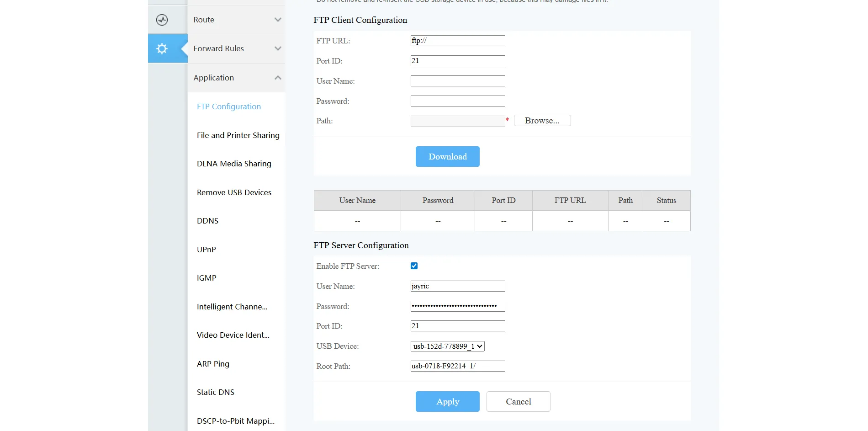Expand the Forward Rules section

coord(236,48)
